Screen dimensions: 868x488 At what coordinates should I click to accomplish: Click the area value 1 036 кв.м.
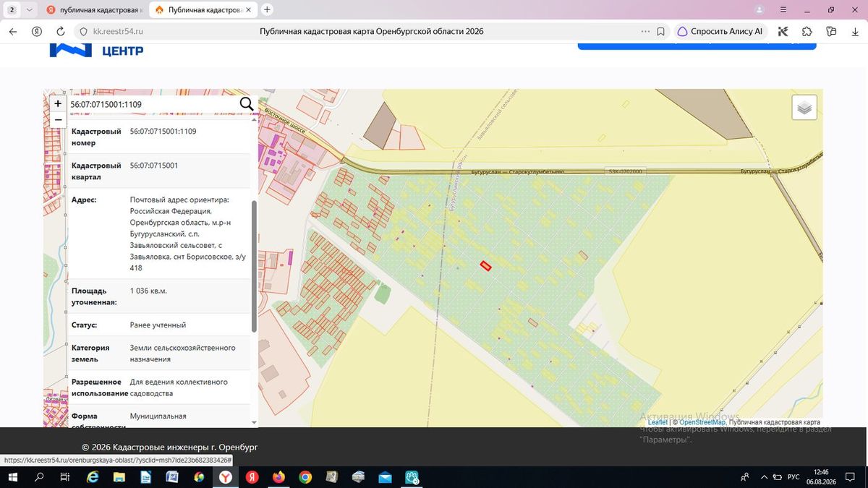(148, 291)
